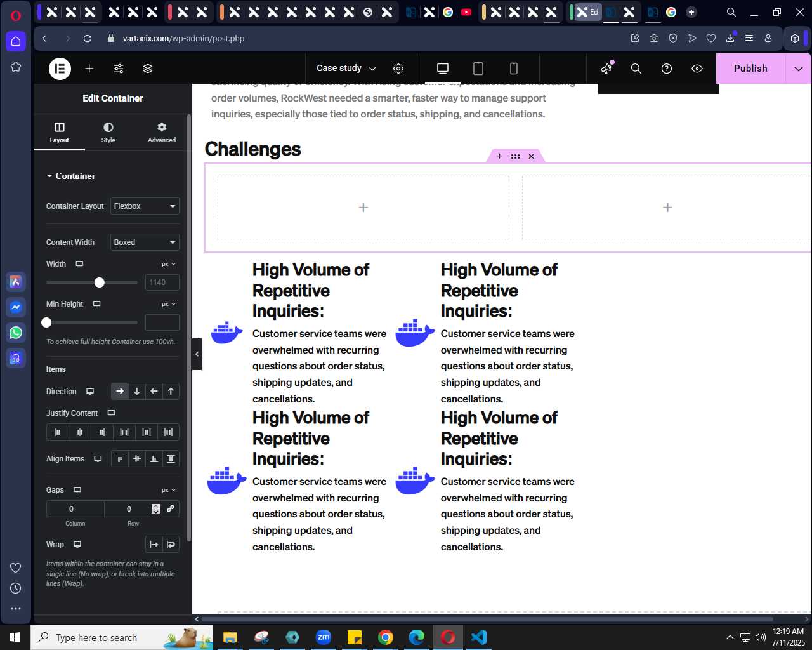
Task: Add widget in the right empty column
Action: click(x=667, y=208)
